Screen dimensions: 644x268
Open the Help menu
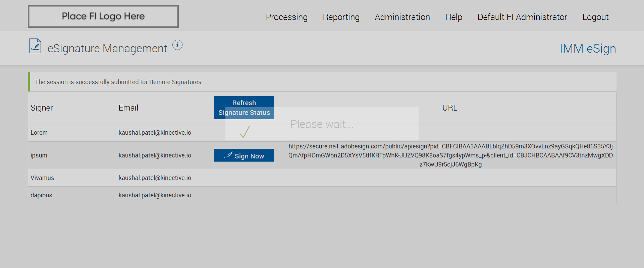click(453, 17)
